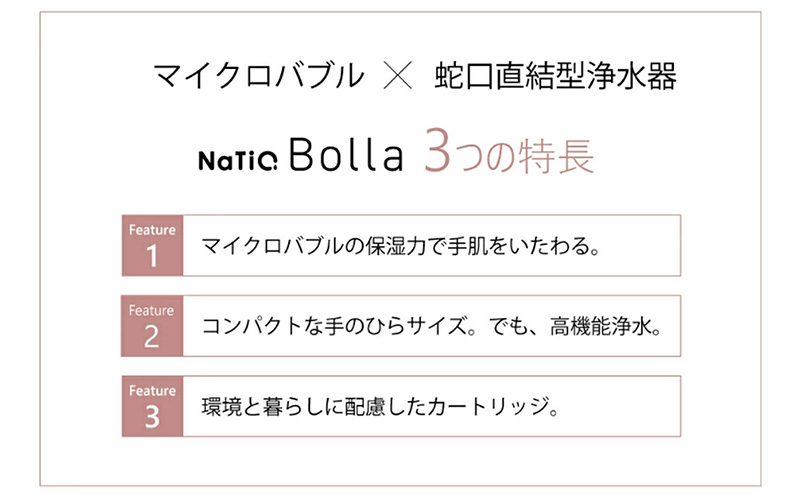Image resolution: width=800 pixels, height=495 pixels.
Task: Click the word 蛇口 in the heading
Action: [463, 76]
